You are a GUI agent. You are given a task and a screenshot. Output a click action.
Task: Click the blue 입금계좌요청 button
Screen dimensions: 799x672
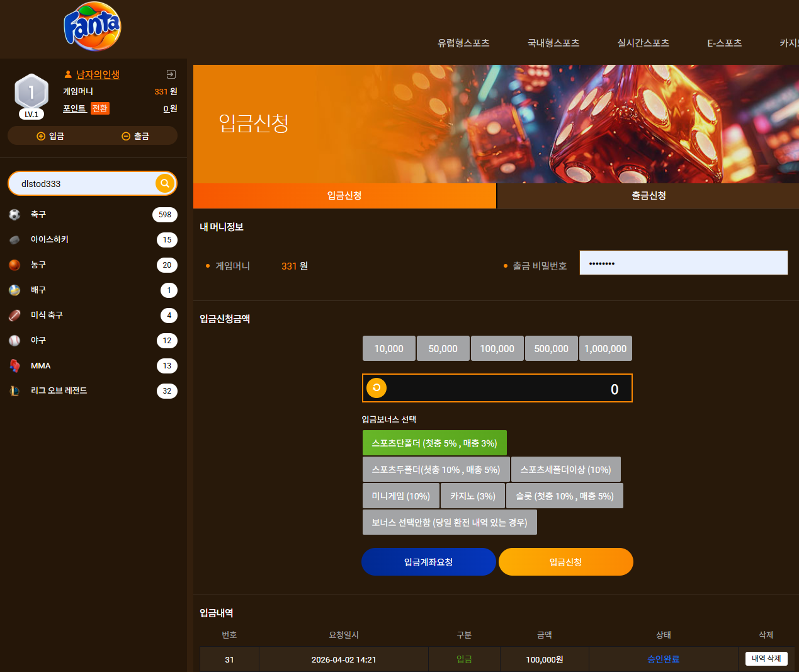429,562
